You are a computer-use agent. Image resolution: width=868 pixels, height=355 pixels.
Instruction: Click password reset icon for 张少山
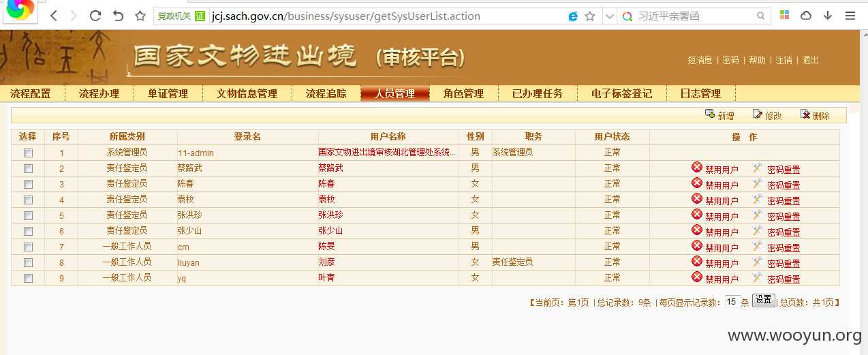point(757,230)
